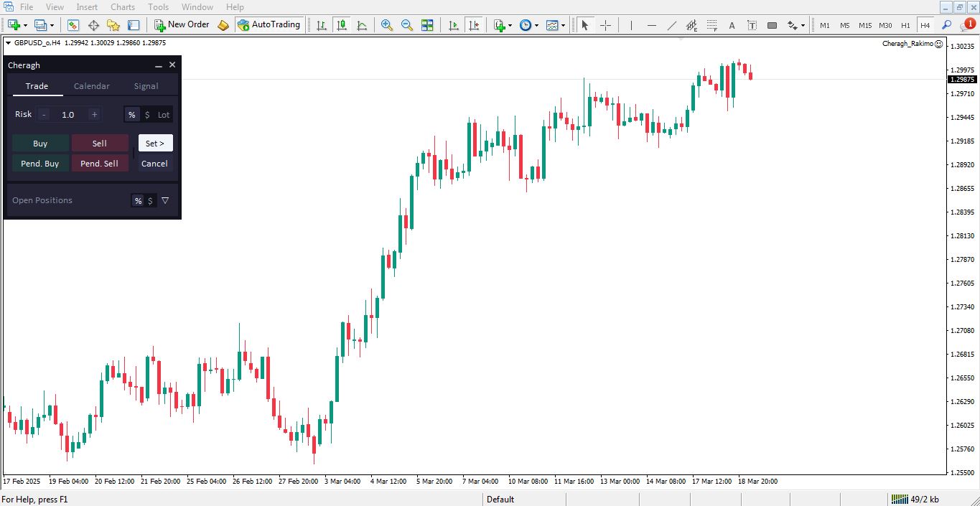This screenshot has height=506, width=980.
Task: Open the Market Watch window
Action: [x=73, y=25]
